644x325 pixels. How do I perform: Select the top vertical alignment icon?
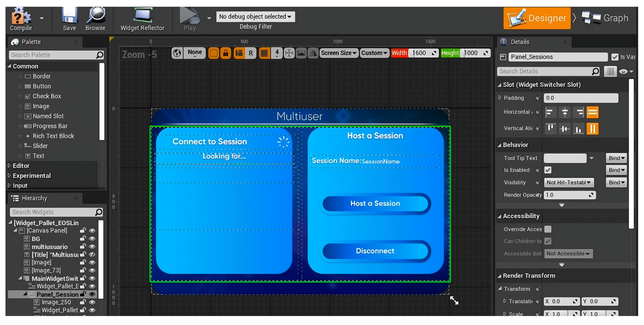550,129
